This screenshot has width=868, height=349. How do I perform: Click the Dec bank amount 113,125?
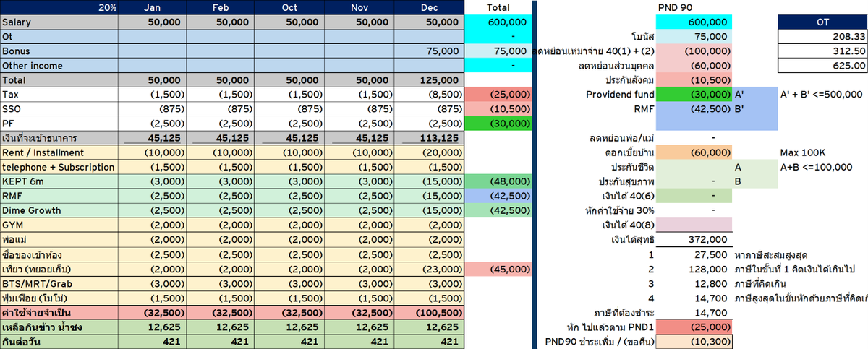[x=430, y=138]
